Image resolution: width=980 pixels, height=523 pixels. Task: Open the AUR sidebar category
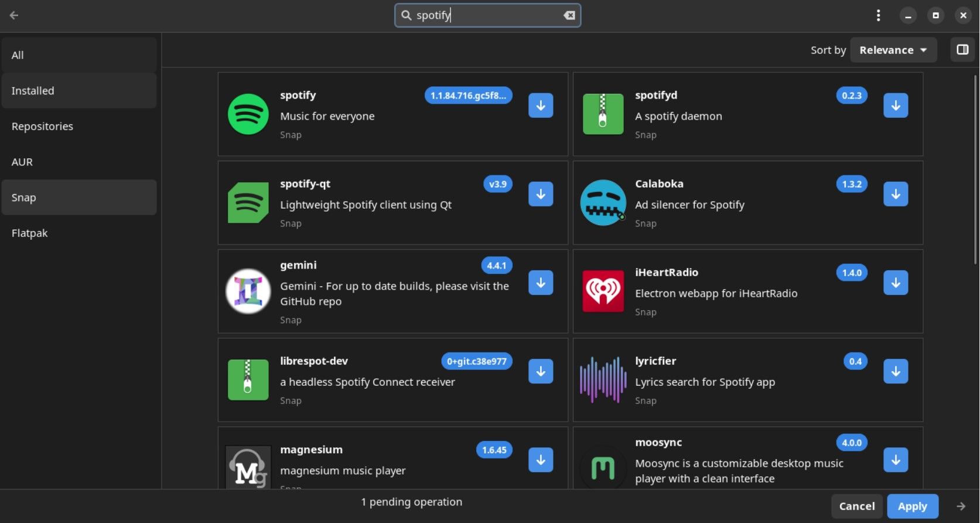pyautogui.click(x=79, y=162)
